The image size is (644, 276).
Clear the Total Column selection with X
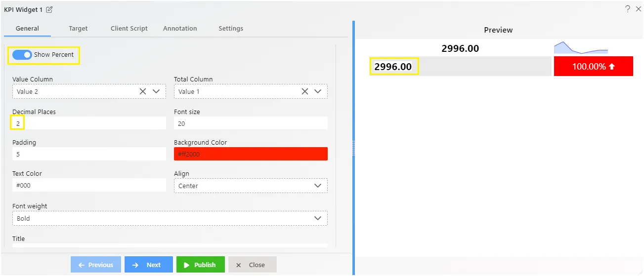(305, 91)
